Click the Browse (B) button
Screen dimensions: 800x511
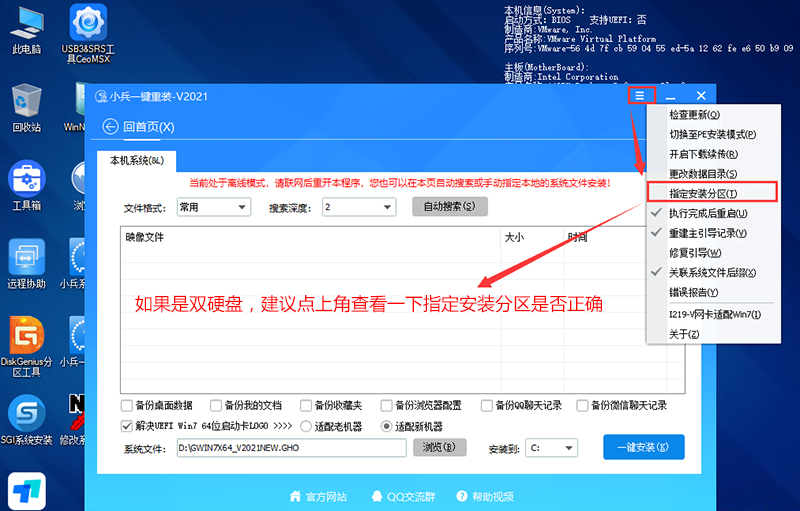[440, 447]
